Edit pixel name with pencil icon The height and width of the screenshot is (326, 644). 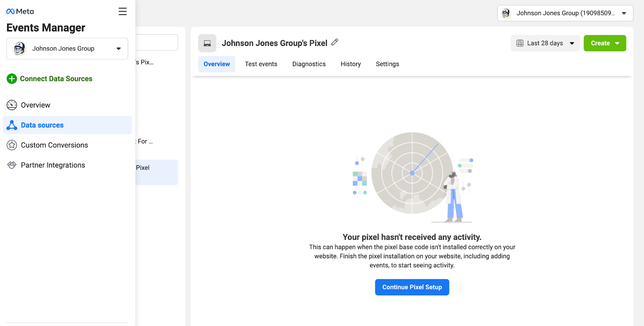point(335,42)
